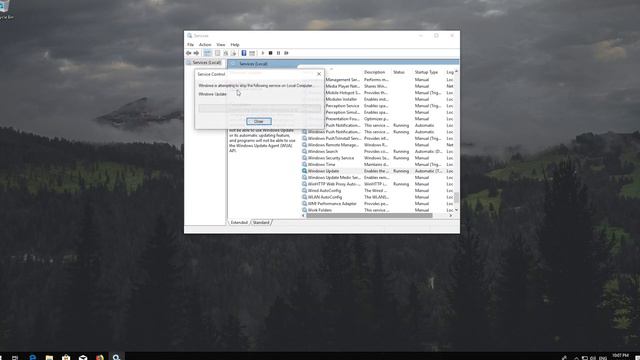640x360 pixels.
Task: Select Windows Remote Management service row
Action: pyautogui.click(x=378, y=145)
